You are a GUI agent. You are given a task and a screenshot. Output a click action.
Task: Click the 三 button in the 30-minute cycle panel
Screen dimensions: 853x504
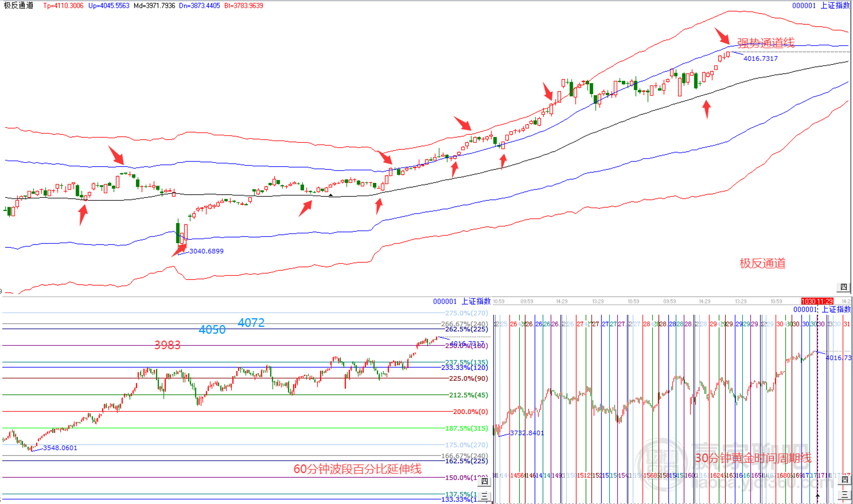click(845, 494)
